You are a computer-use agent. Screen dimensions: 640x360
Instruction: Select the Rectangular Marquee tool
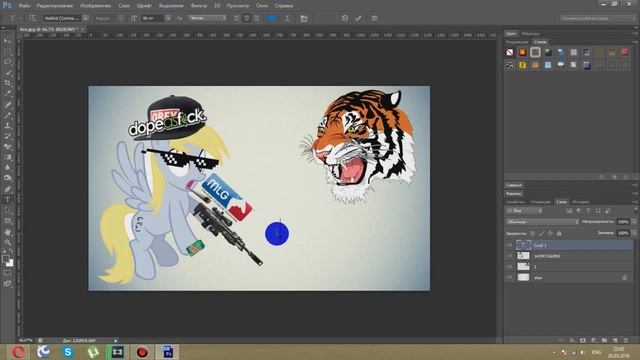[7, 51]
